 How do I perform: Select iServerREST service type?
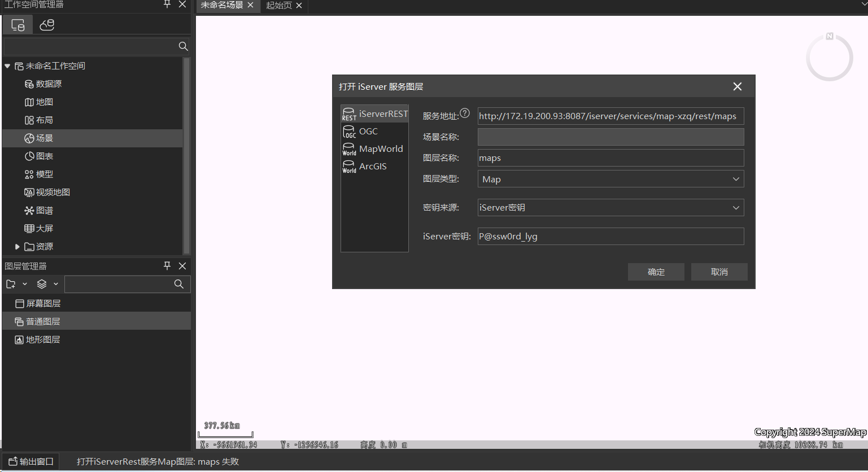(374, 114)
